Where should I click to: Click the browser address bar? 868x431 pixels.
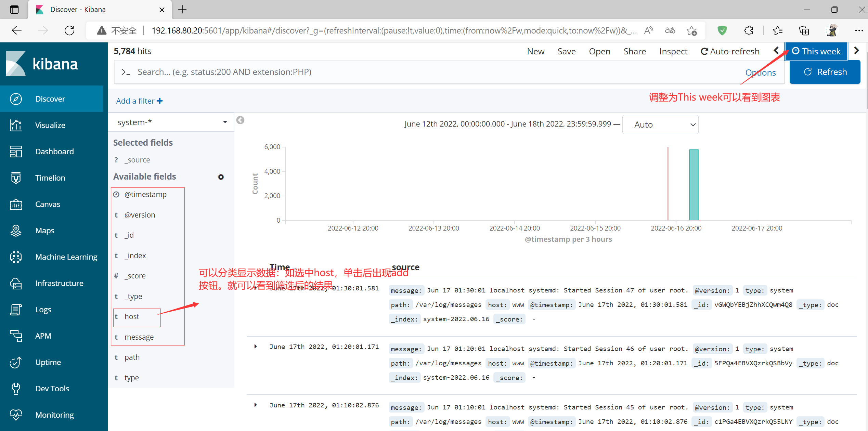393,30
